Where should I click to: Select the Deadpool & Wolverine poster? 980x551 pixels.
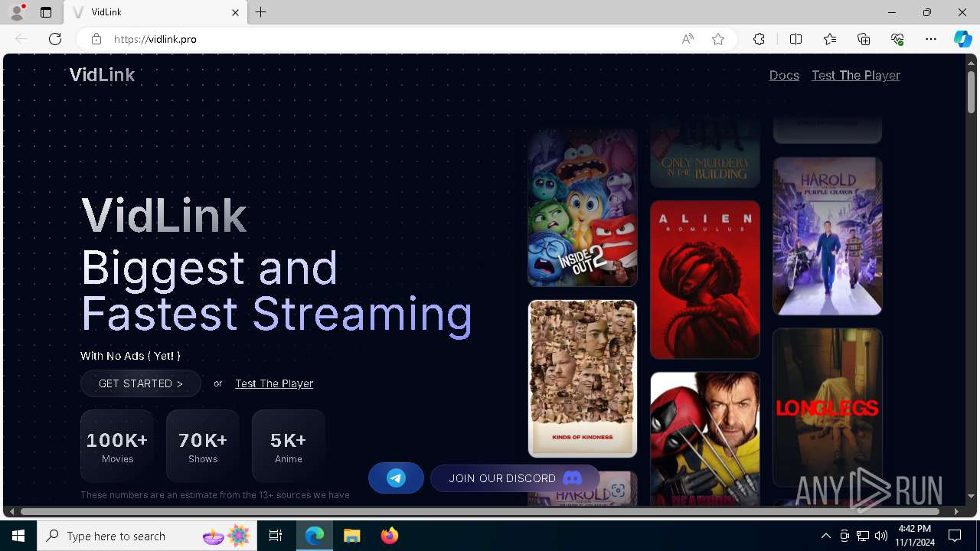pyautogui.click(x=705, y=439)
